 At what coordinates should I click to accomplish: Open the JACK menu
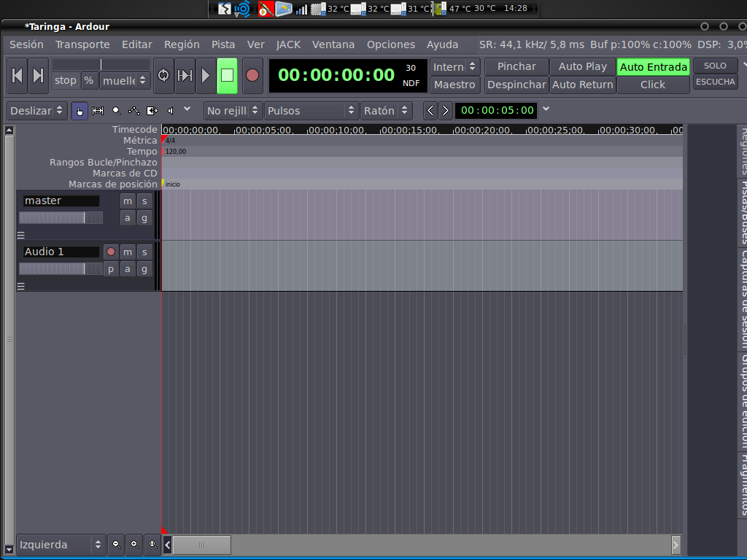click(288, 44)
